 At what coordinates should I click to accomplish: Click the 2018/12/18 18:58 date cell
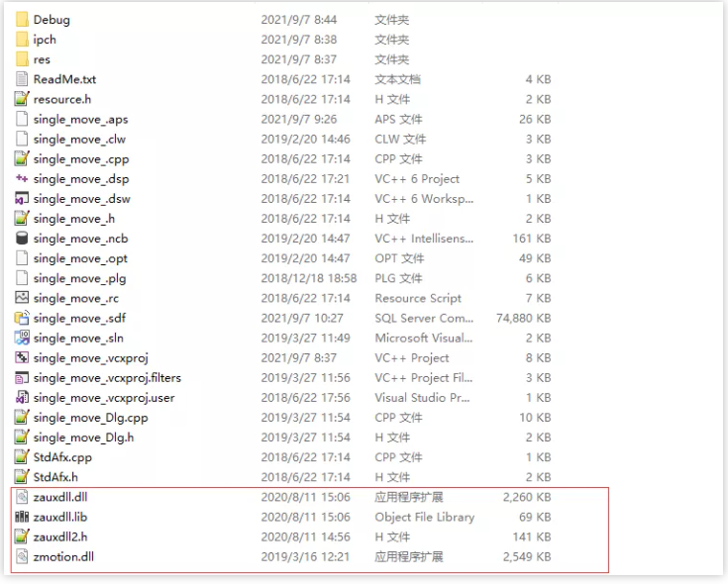point(309,278)
